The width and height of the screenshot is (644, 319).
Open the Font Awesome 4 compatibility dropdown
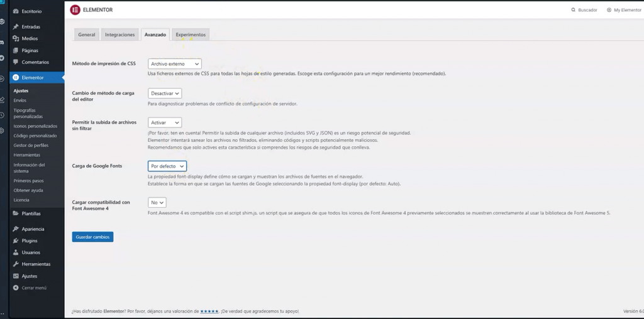click(x=157, y=203)
